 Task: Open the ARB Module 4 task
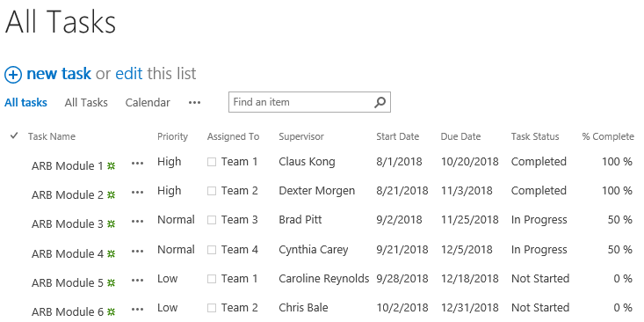(x=68, y=253)
